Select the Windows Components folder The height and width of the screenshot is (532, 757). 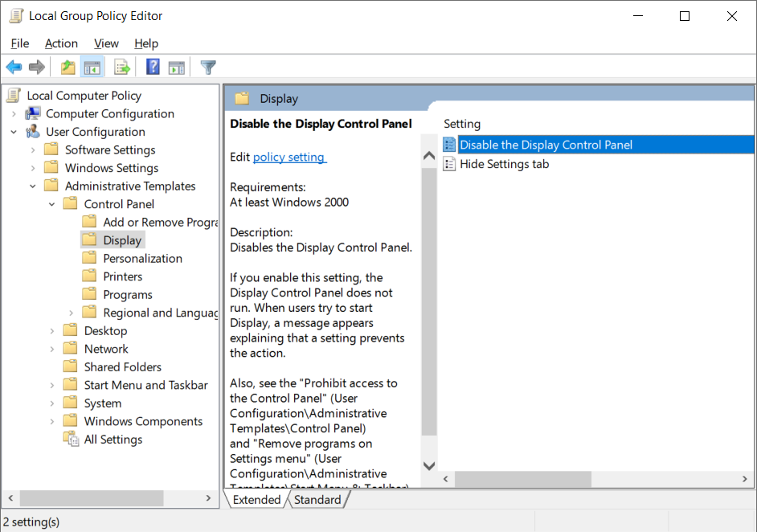[133, 421]
